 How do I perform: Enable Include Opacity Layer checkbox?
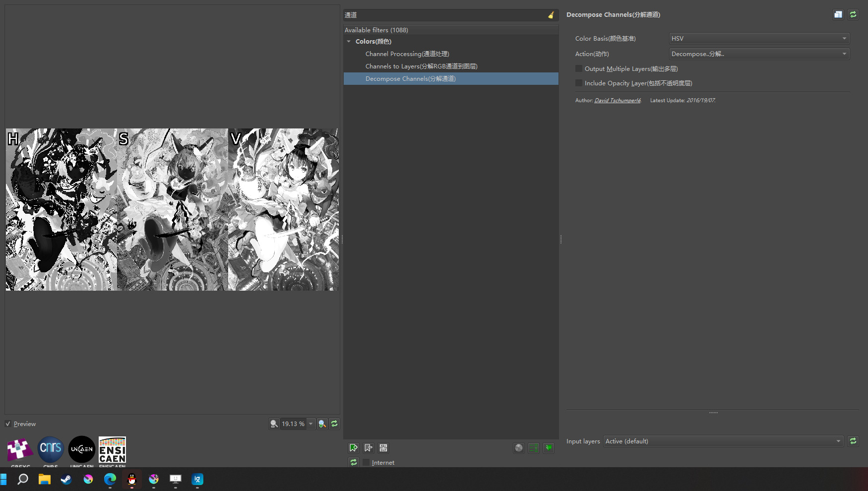point(579,83)
